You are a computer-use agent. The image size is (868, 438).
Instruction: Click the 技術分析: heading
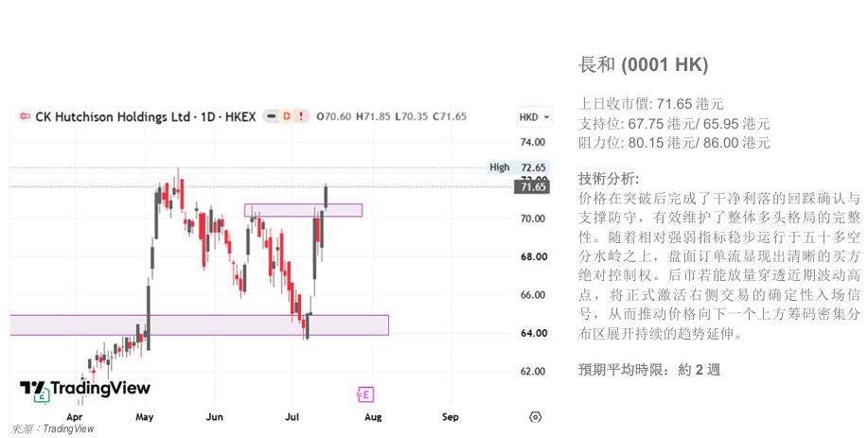[609, 179]
